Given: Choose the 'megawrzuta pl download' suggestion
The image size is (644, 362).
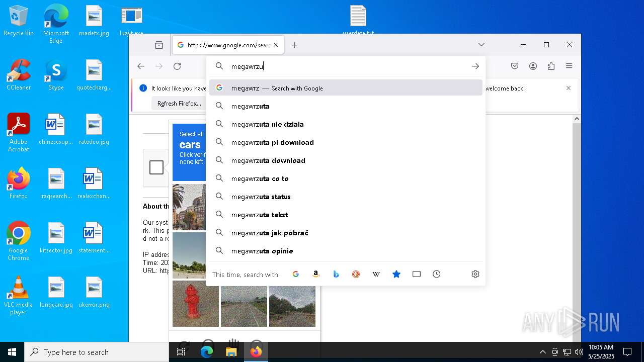Looking at the screenshot, I should point(346,142).
